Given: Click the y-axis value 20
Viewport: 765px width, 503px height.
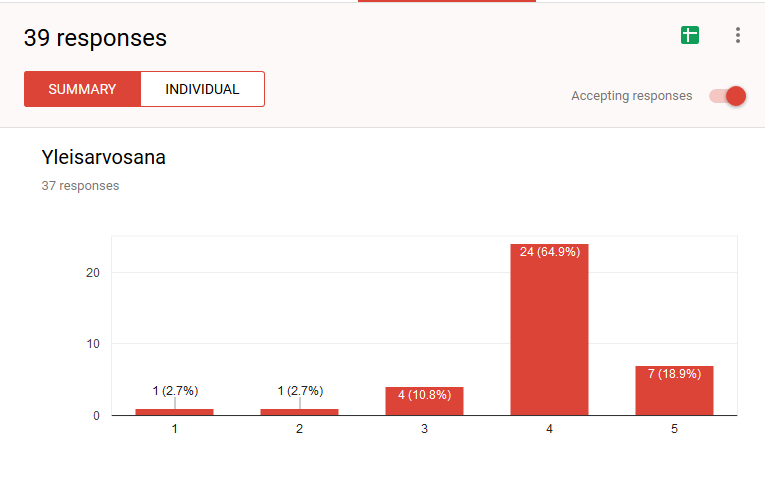Looking at the screenshot, I should tap(92, 273).
